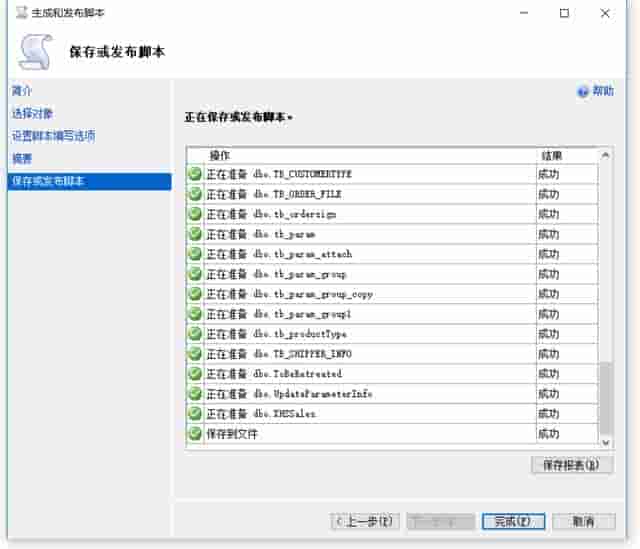The width and height of the screenshot is (640, 549).
Task: Open the 帮助 help link
Action: tap(603, 91)
